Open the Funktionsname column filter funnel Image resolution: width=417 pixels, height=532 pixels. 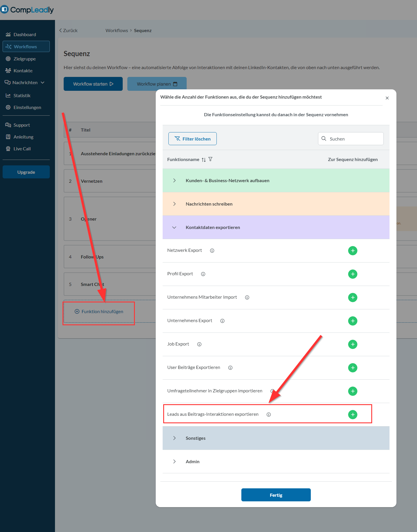210,159
